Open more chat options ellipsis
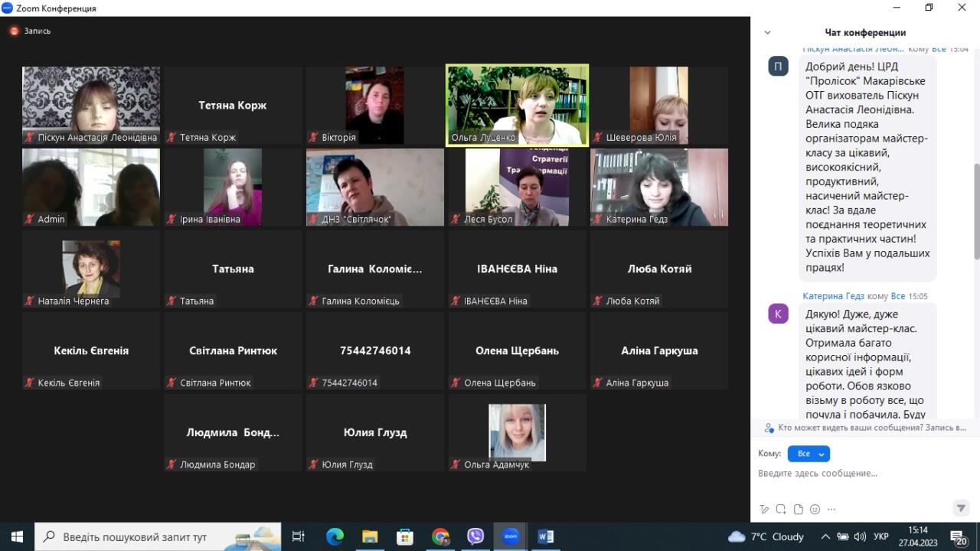Image resolution: width=980 pixels, height=551 pixels. click(x=831, y=509)
